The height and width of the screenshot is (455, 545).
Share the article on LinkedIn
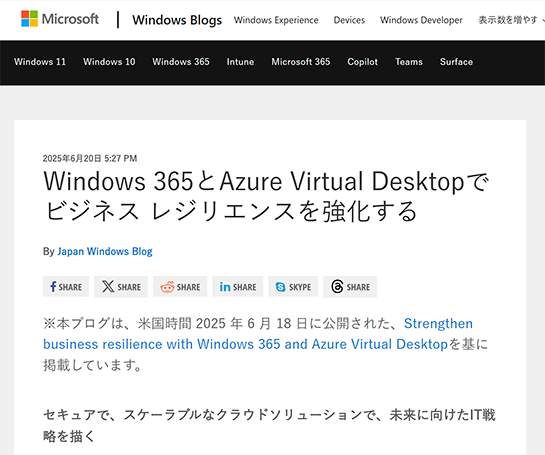coord(238,287)
